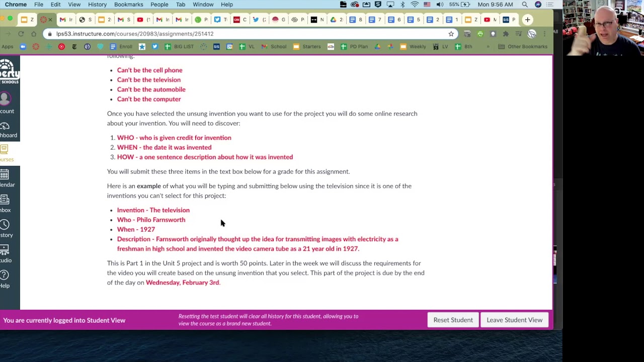Open the Chrome three-dot menu
Viewport: 644px width, 362px height.
pos(544,34)
